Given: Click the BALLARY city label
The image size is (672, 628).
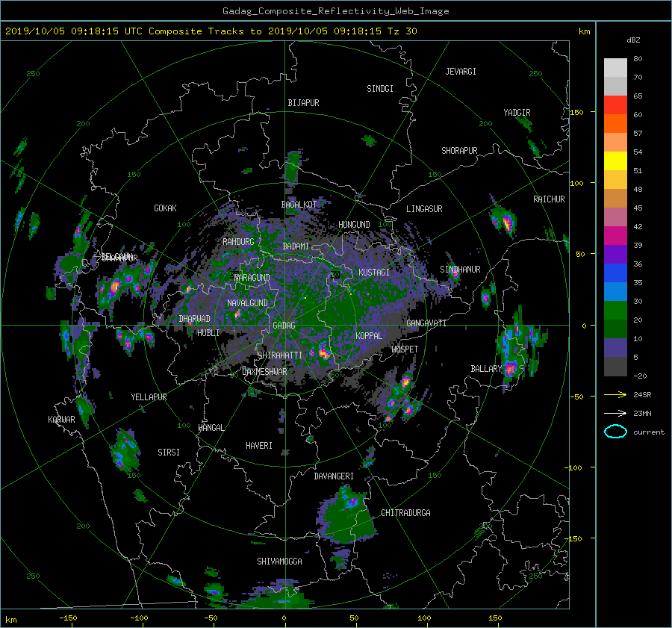Looking at the screenshot, I should pos(486,369).
